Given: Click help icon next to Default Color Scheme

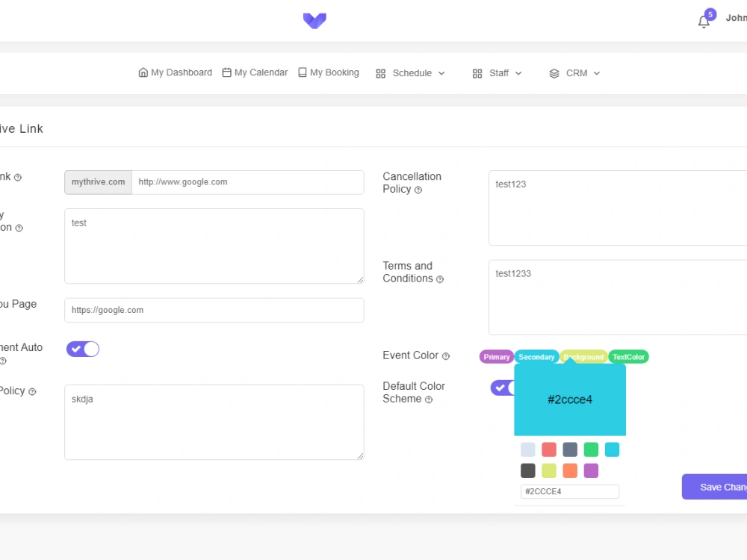Looking at the screenshot, I should pos(429,399).
